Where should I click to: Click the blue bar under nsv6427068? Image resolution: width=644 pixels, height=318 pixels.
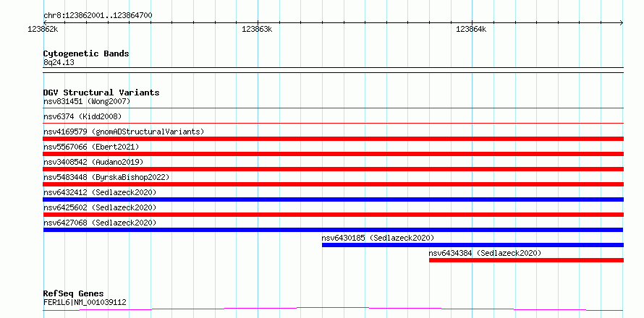333,230
